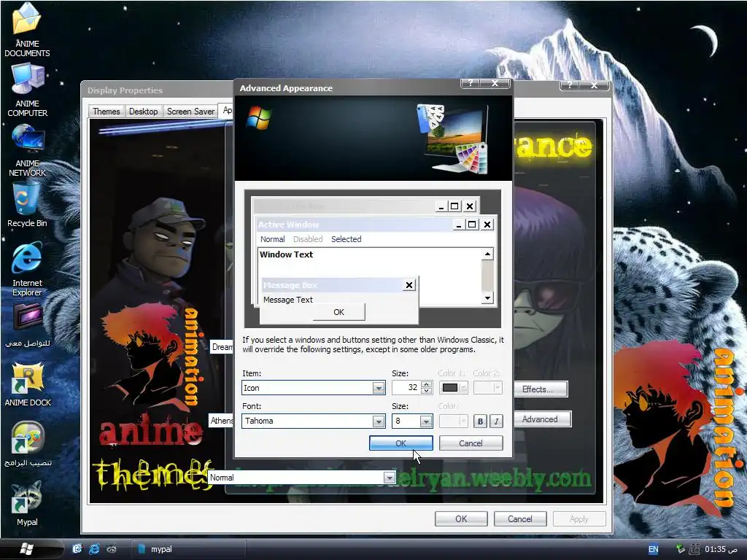Select the ANIME COMPUTER desktop icon

pos(27,90)
